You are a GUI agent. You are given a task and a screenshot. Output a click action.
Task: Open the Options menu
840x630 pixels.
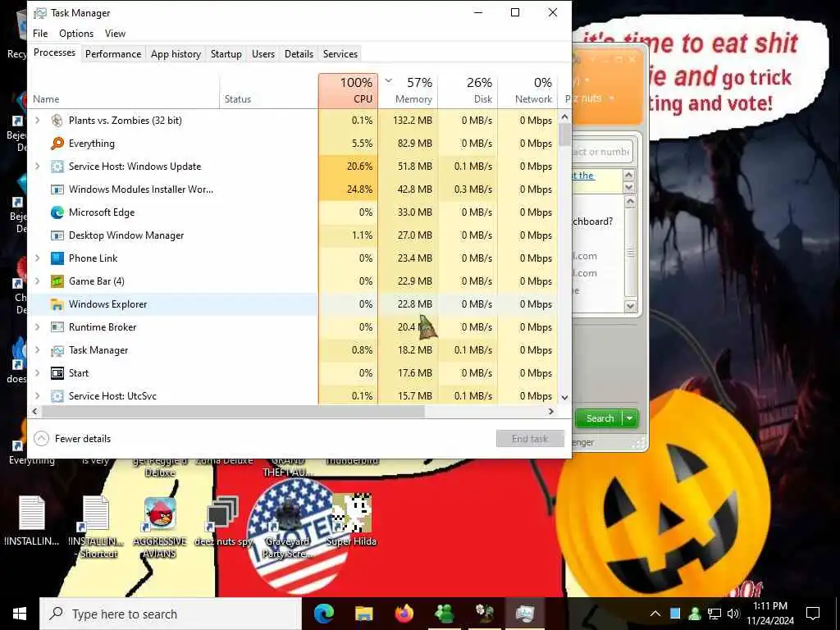76,33
